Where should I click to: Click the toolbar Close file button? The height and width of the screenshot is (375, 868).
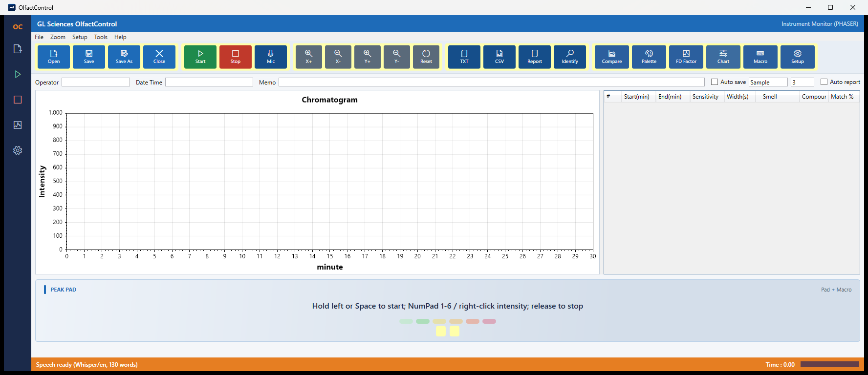159,57
